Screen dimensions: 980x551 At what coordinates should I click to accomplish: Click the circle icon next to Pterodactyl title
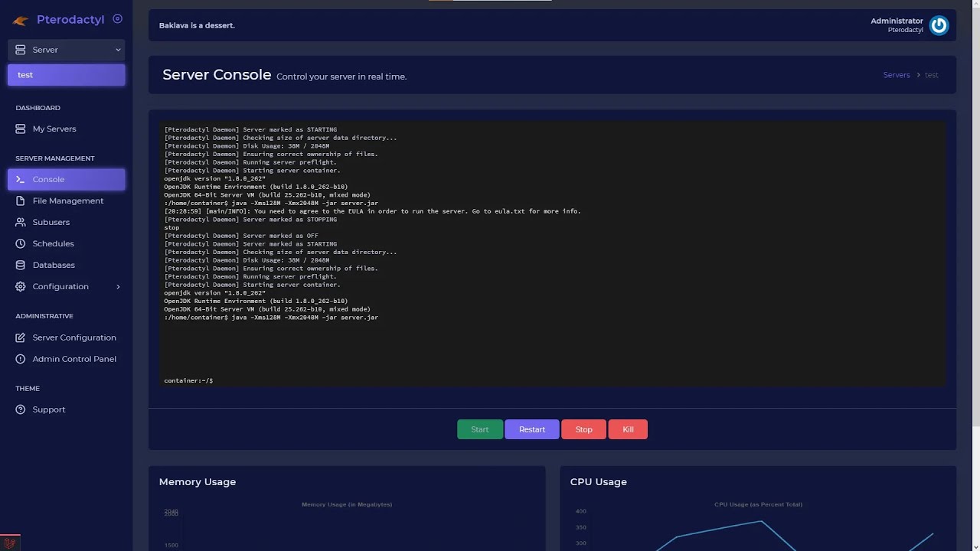pos(117,19)
